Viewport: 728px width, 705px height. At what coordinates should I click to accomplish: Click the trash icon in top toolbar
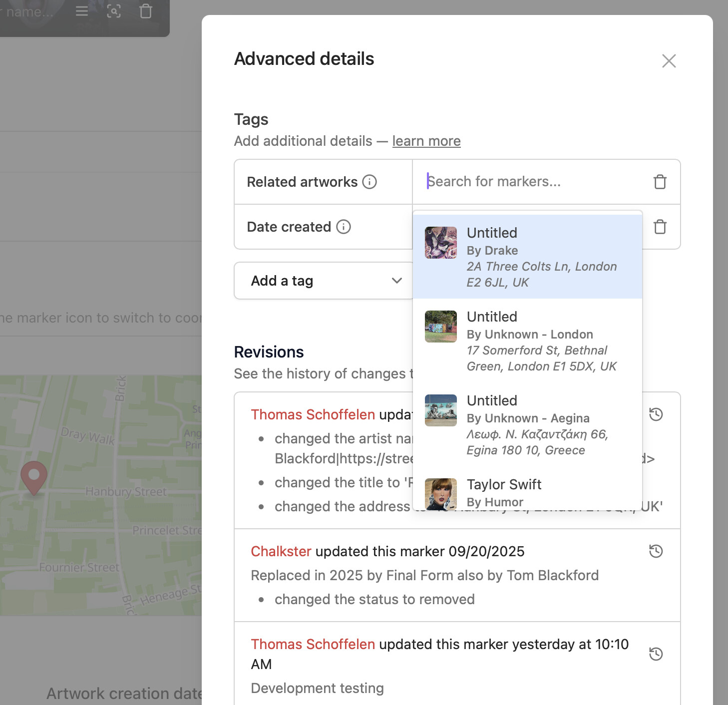(x=146, y=11)
